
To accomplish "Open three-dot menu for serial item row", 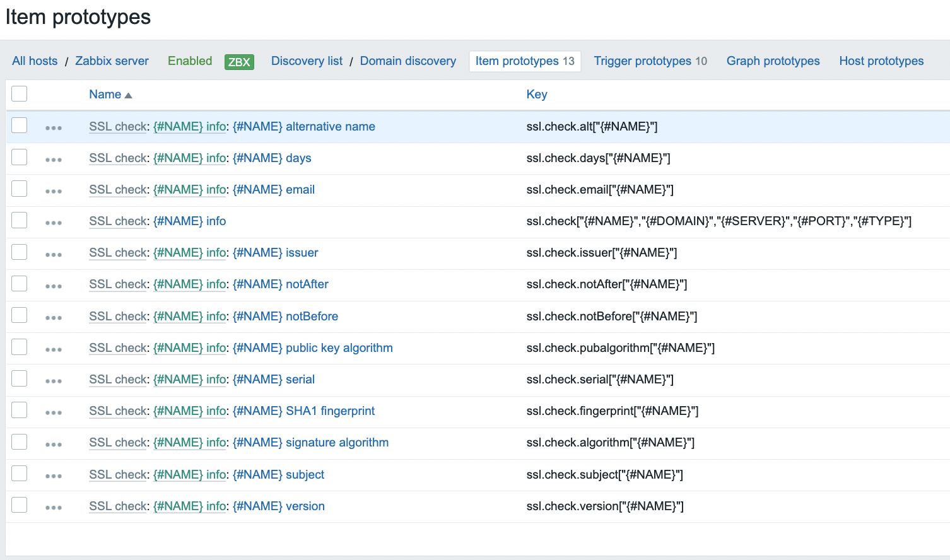I will click(x=54, y=381).
